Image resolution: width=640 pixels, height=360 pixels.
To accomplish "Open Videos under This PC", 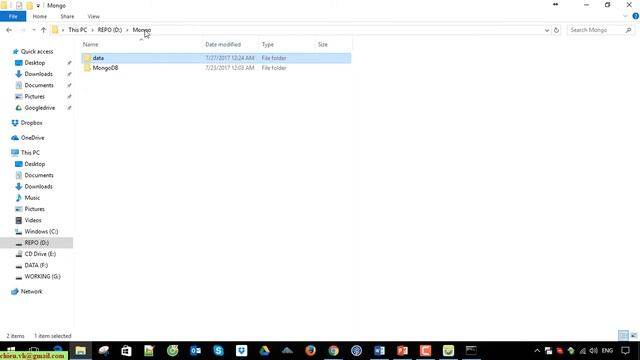I will pyautogui.click(x=33, y=220).
